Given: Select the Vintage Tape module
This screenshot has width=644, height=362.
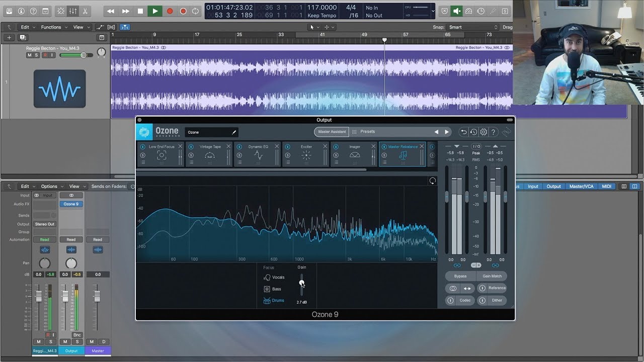Looking at the screenshot, I should tap(210, 154).
